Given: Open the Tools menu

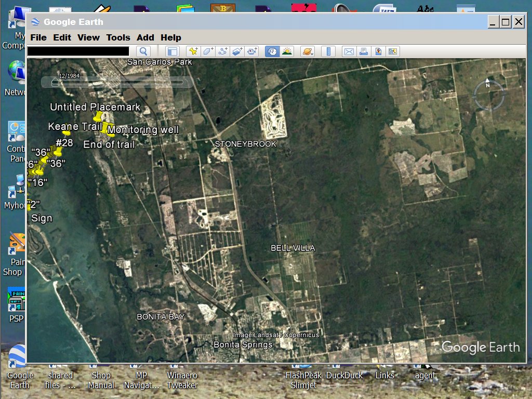Looking at the screenshot, I should pos(118,37).
